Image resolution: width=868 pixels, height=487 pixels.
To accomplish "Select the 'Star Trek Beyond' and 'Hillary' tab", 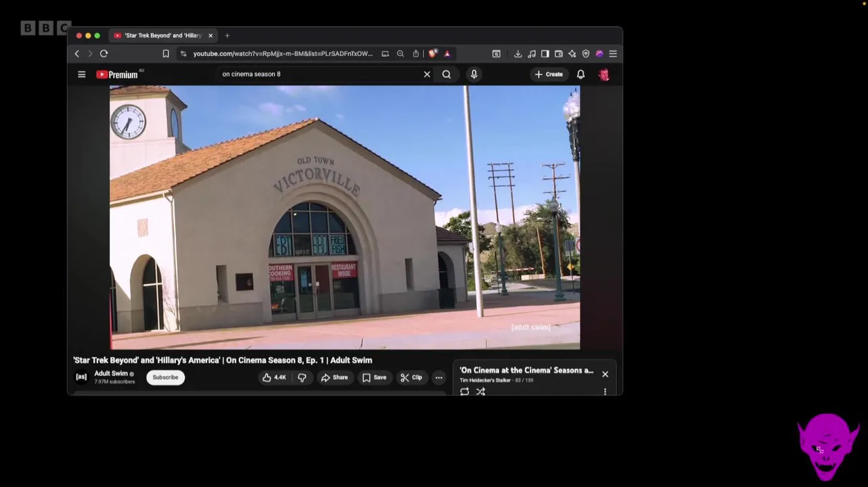I will tap(163, 35).
